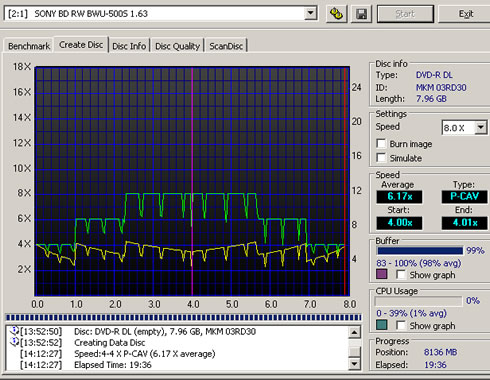This screenshot has width=490, height=380.
Task: Click info icon beside Disc: DVD-R DL log entry
Action: click(14, 331)
